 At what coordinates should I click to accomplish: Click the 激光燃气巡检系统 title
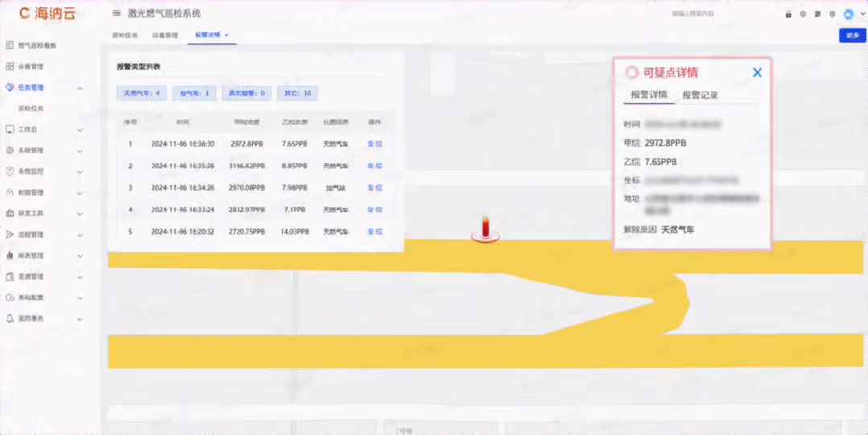[164, 14]
